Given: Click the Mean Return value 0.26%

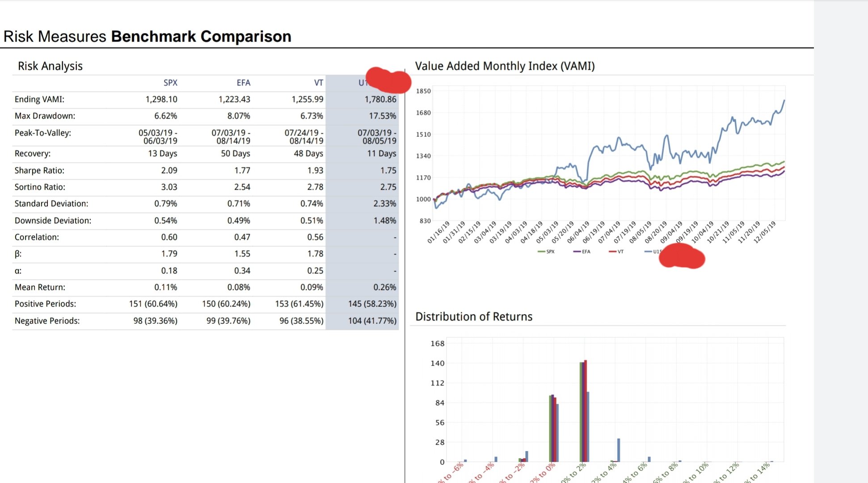Looking at the screenshot, I should click(x=384, y=287).
